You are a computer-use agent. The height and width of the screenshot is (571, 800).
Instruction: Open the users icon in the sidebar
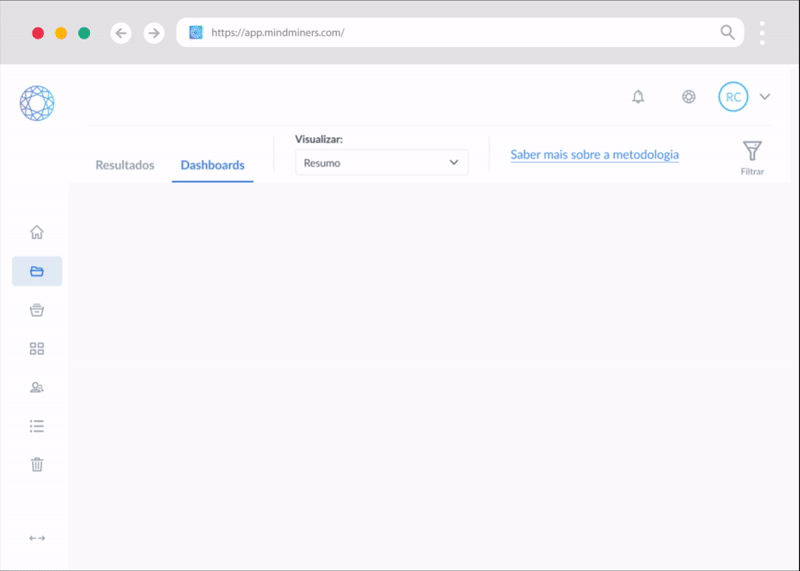(37, 387)
